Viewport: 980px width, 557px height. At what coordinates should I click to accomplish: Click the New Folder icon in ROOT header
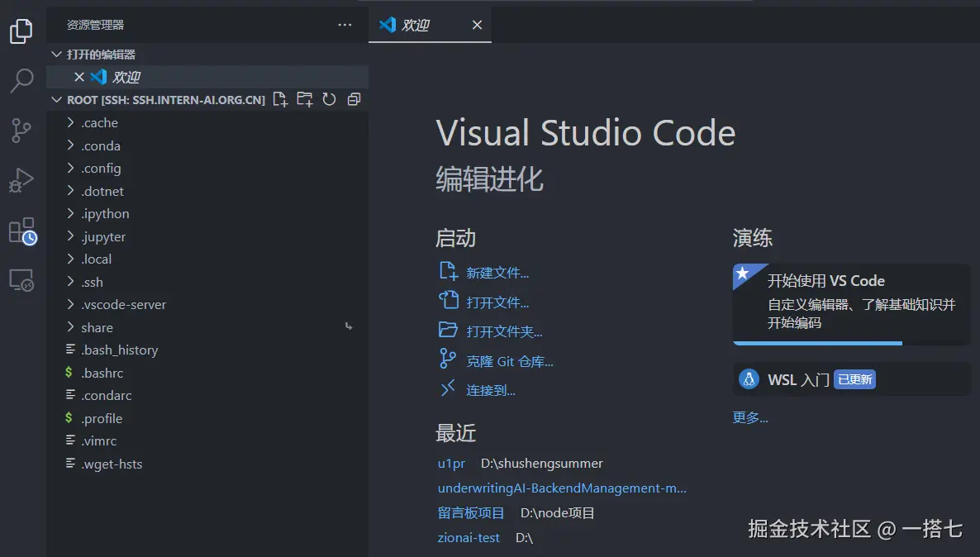click(304, 99)
